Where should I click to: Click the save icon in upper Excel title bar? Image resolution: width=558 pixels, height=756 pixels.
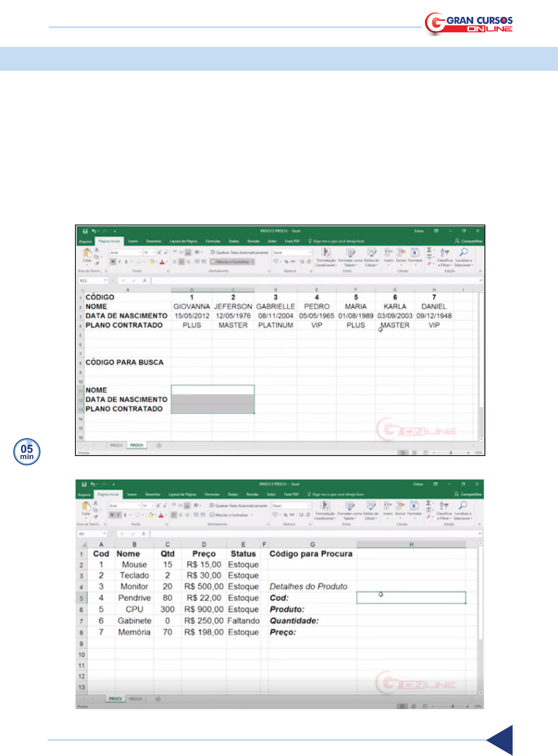coord(85,231)
